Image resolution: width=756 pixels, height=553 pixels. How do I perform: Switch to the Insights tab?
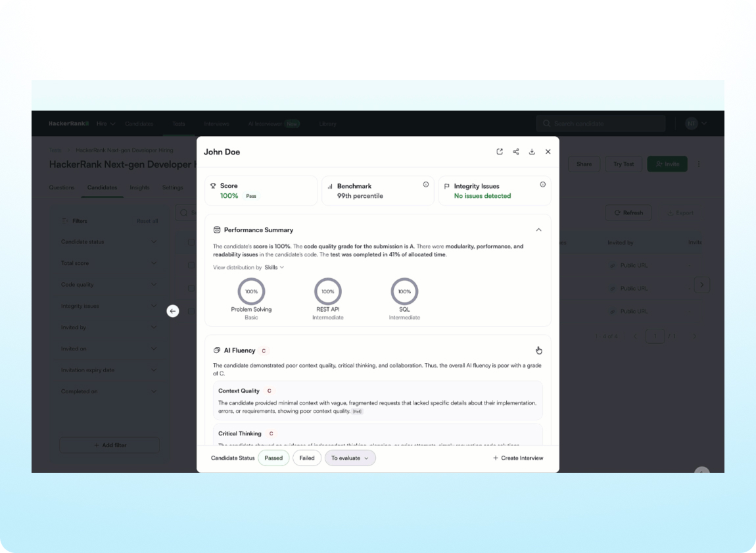click(139, 187)
